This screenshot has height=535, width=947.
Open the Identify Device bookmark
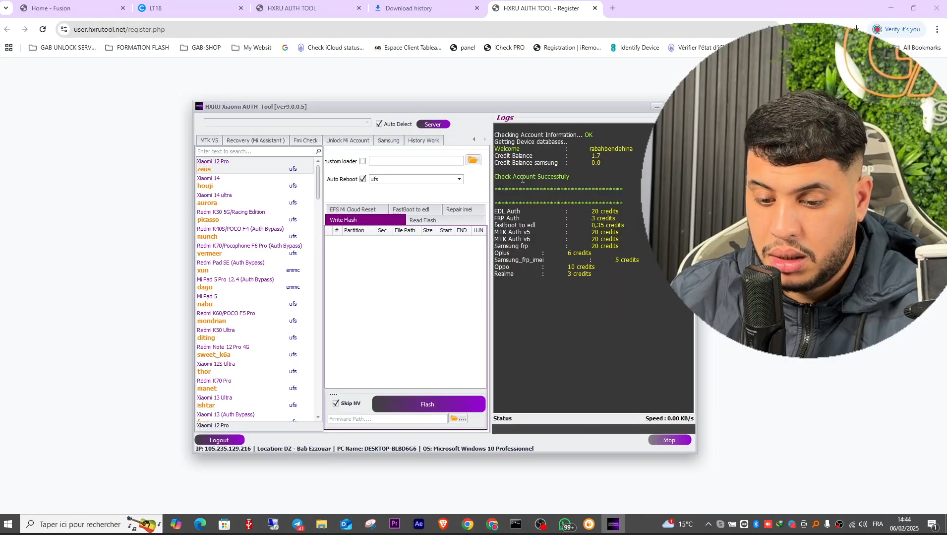click(634, 47)
